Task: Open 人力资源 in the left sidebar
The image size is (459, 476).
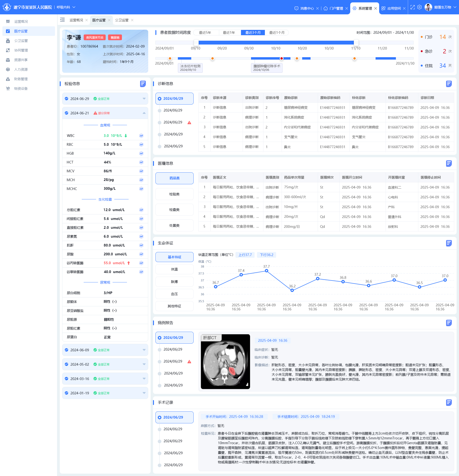Action: (x=21, y=69)
